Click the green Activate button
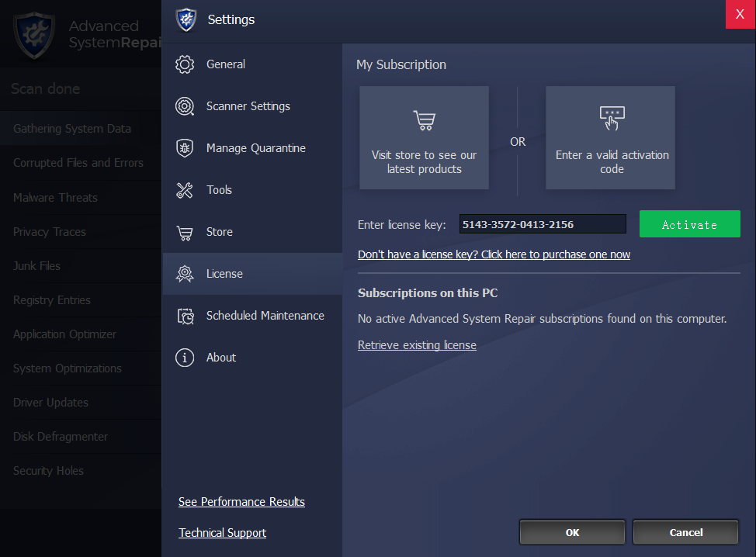Screen dimensions: 756x557 [x=689, y=224]
